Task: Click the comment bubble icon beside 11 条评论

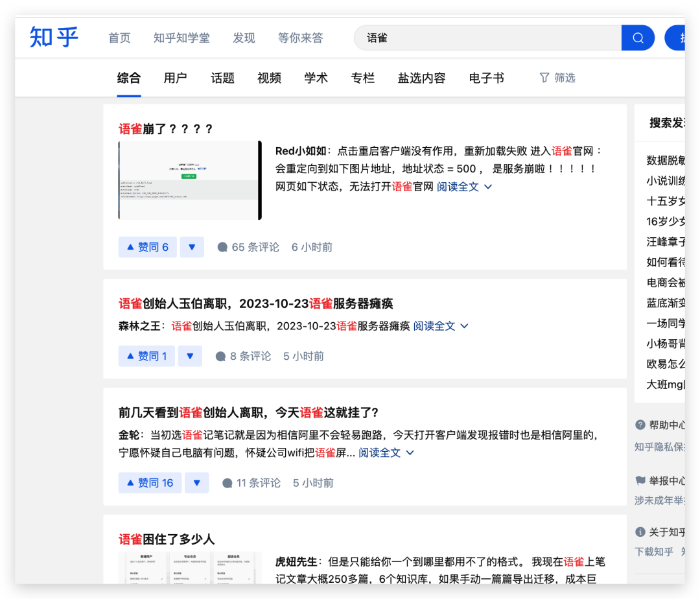Action: [227, 483]
